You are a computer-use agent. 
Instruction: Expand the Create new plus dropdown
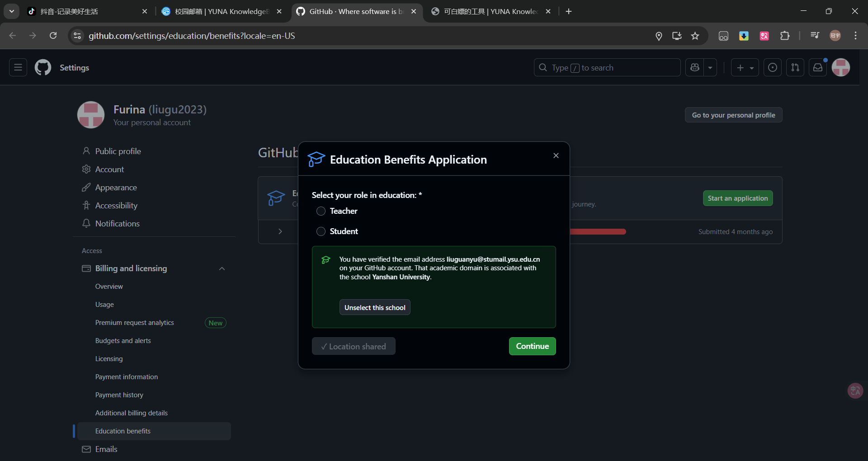coord(745,67)
